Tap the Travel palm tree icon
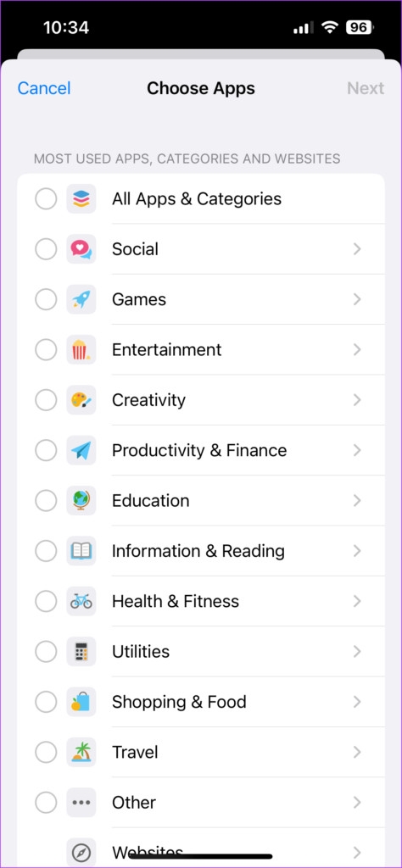This screenshot has height=868, width=402. (81, 753)
